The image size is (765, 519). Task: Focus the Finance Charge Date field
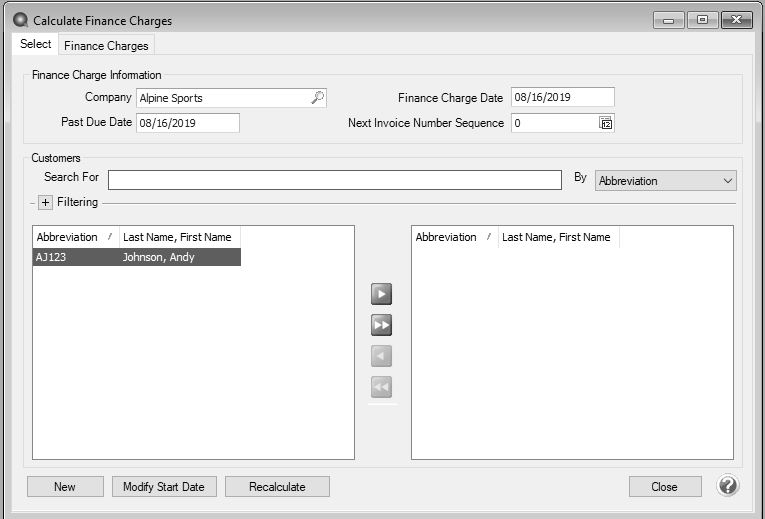pyautogui.click(x=561, y=97)
